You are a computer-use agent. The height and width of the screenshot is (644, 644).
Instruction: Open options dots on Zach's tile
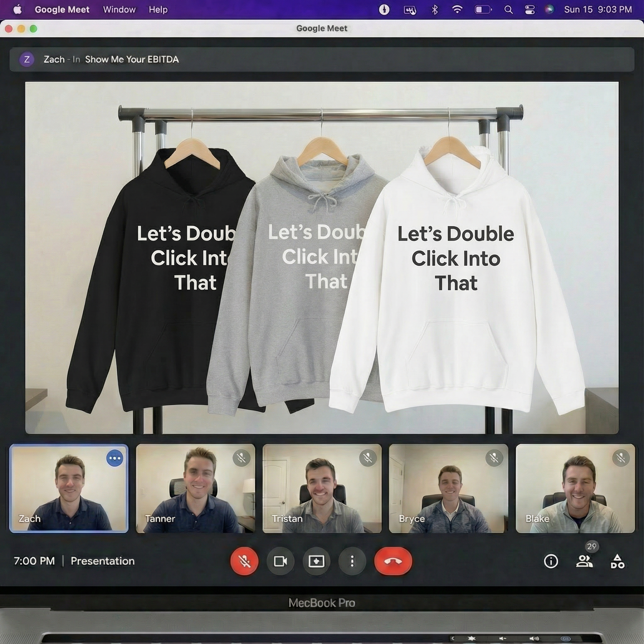click(x=115, y=458)
